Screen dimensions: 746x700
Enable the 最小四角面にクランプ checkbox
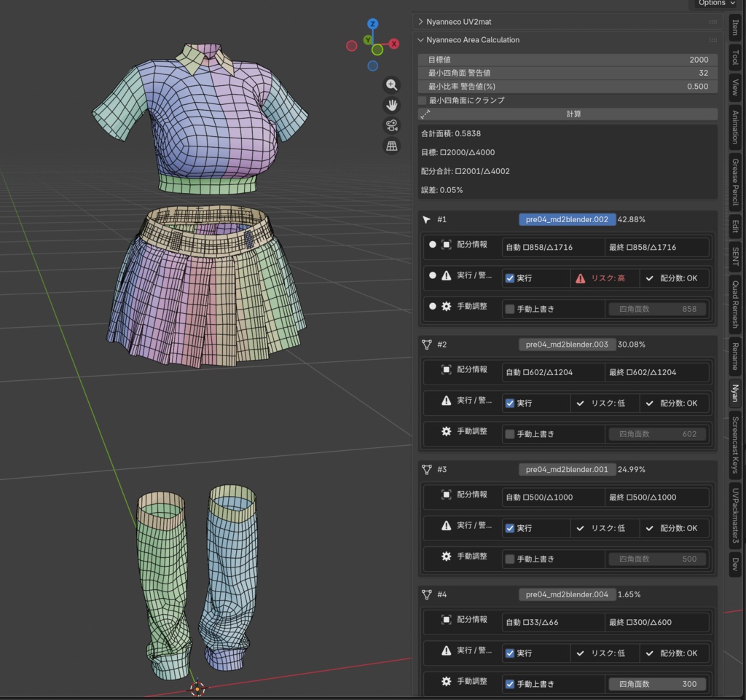tap(423, 101)
